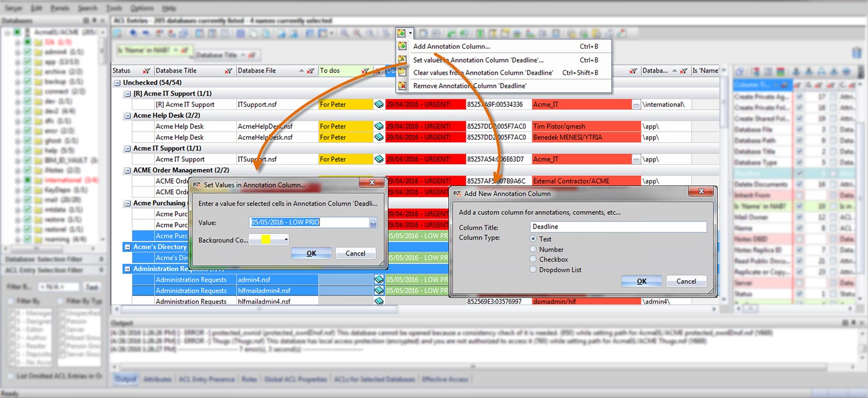
Task: Click the filter icon in the Database File header
Action: point(310,71)
